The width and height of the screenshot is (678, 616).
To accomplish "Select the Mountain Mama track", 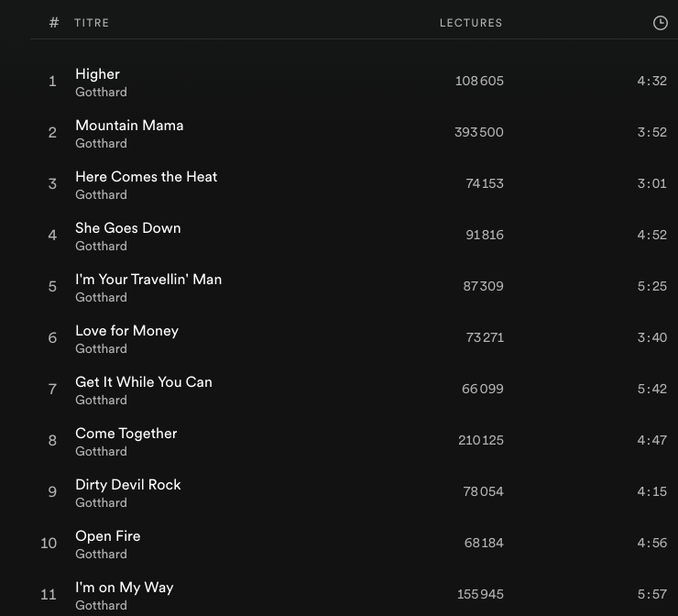I will click(129, 126).
